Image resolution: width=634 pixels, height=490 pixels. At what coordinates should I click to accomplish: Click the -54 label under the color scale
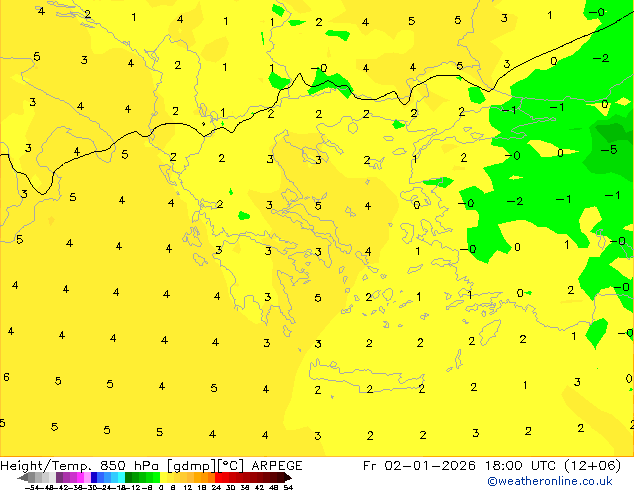point(32,487)
